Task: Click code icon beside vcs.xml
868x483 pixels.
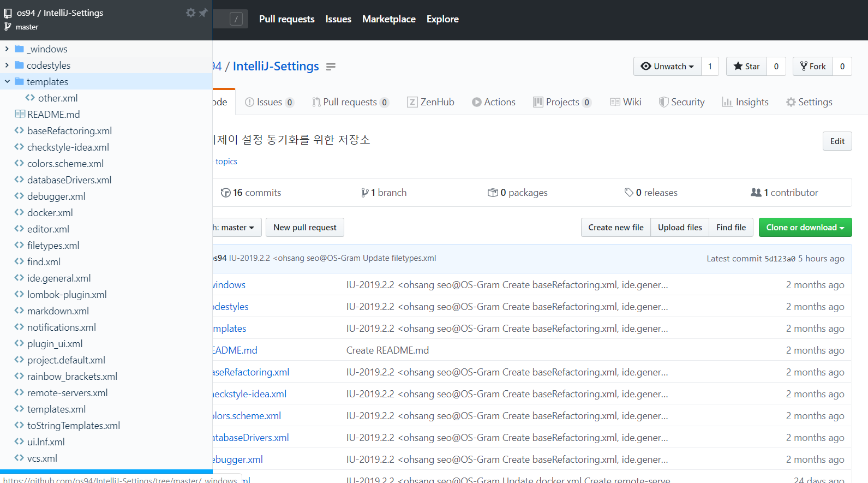Action: pyautogui.click(x=19, y=458)
